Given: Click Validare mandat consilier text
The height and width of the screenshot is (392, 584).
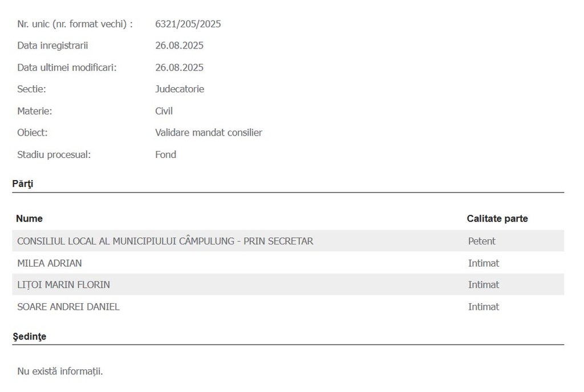Looking at the screenshot, I should pos(209,132).
